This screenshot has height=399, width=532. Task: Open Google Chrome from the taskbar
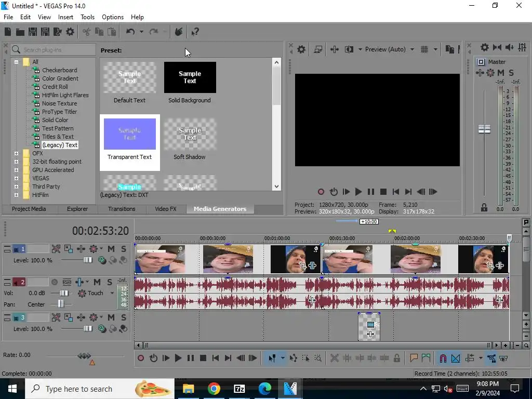214,389
